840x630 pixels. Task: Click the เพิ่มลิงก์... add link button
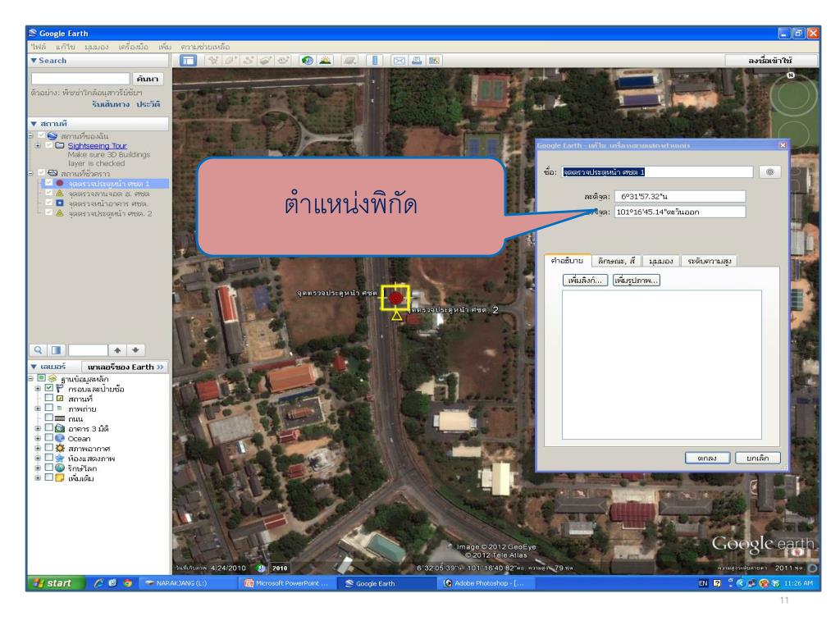[x=585, y=281]
